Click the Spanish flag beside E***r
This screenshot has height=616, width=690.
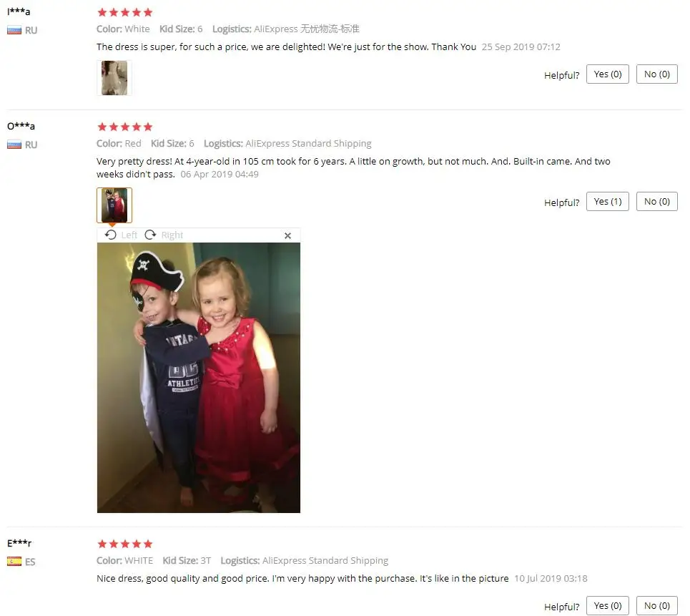14,562
